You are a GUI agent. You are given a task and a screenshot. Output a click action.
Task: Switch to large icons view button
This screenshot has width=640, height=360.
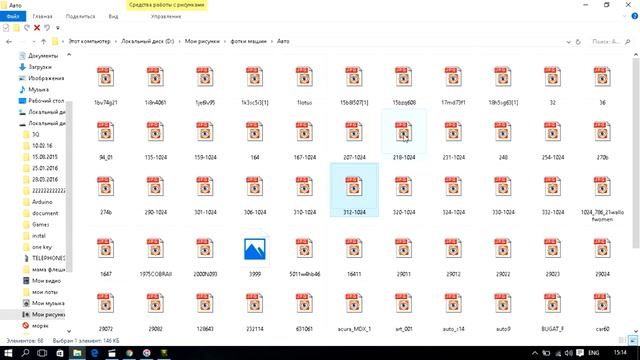point(633,340)
